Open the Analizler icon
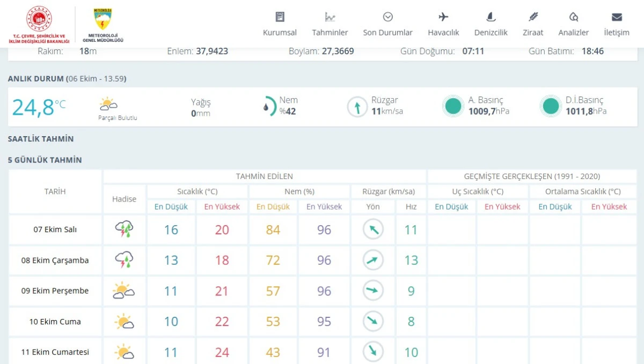Screen dimensions: 644x364 pos(573,17)
